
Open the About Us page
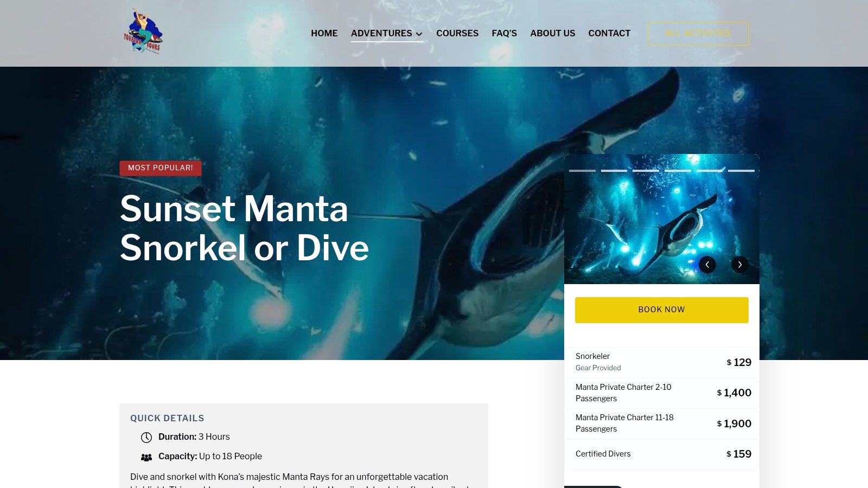pyautogui.click(x=553, y=33)
